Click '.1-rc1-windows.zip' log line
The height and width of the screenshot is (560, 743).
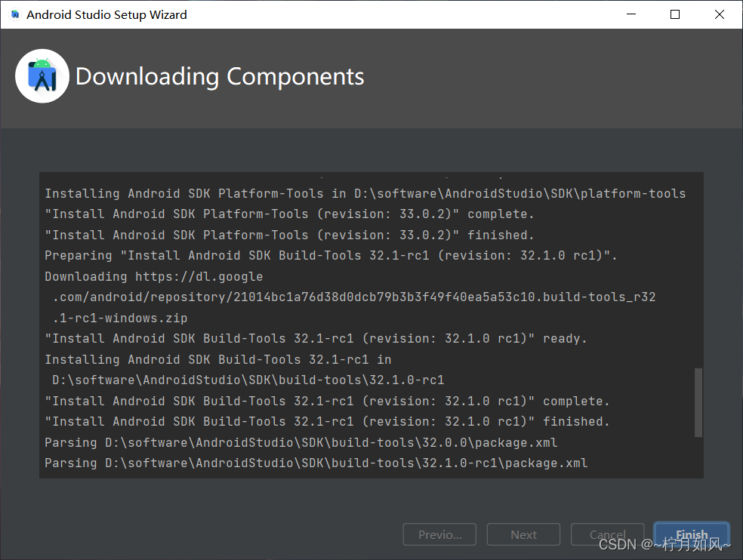pos(120,318)
